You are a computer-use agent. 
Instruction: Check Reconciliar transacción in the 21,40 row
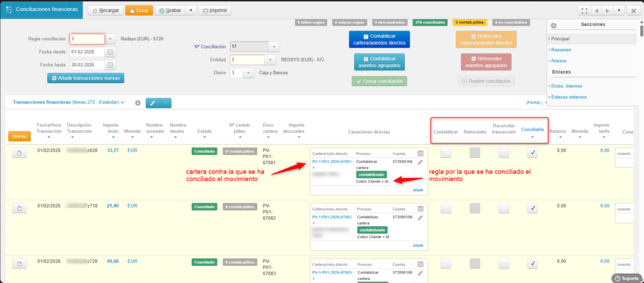pos(504,208)
